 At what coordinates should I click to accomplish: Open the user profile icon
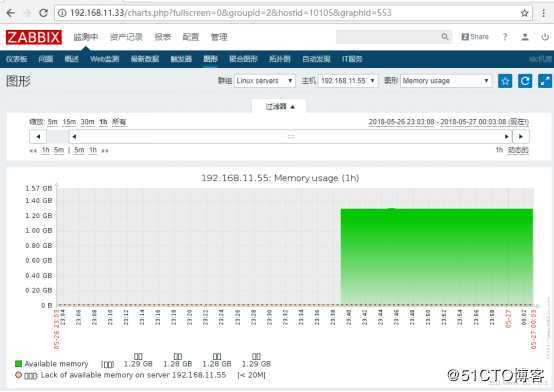[x=525, y=37]
